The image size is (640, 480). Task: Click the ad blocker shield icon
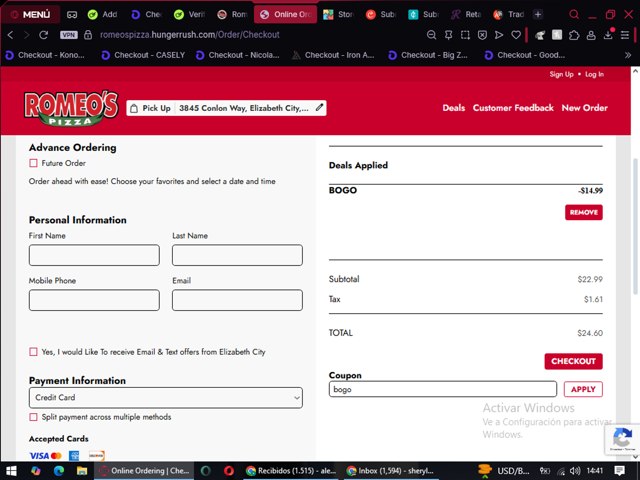(482, 35)
